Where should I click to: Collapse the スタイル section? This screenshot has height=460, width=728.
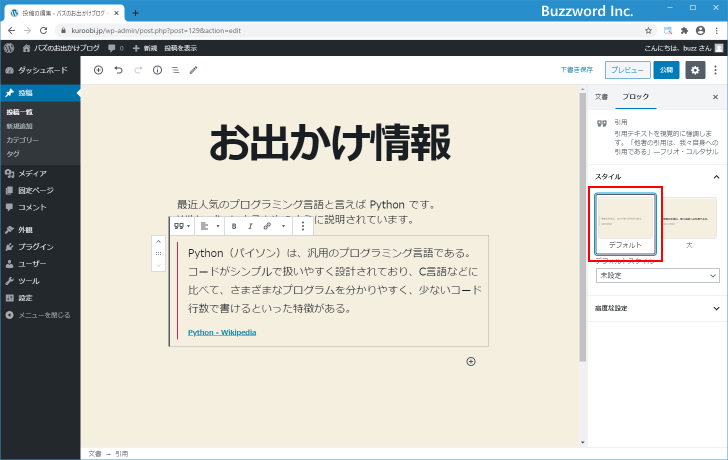click(657, 177)
